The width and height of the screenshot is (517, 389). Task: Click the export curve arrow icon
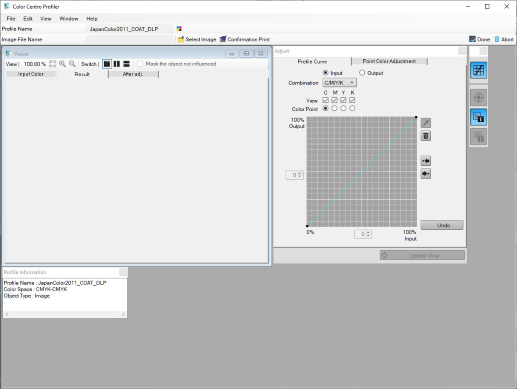click(x=426, y=174)
